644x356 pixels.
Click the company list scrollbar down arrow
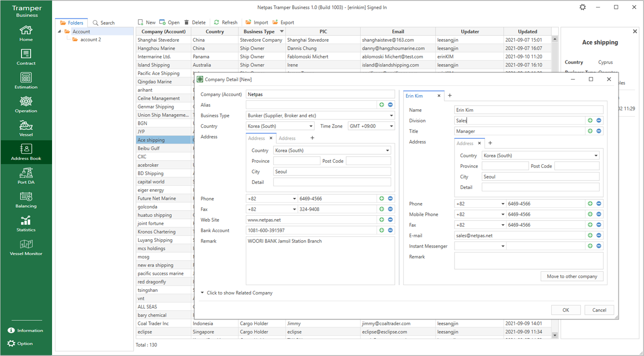click(x=555, y=335)
